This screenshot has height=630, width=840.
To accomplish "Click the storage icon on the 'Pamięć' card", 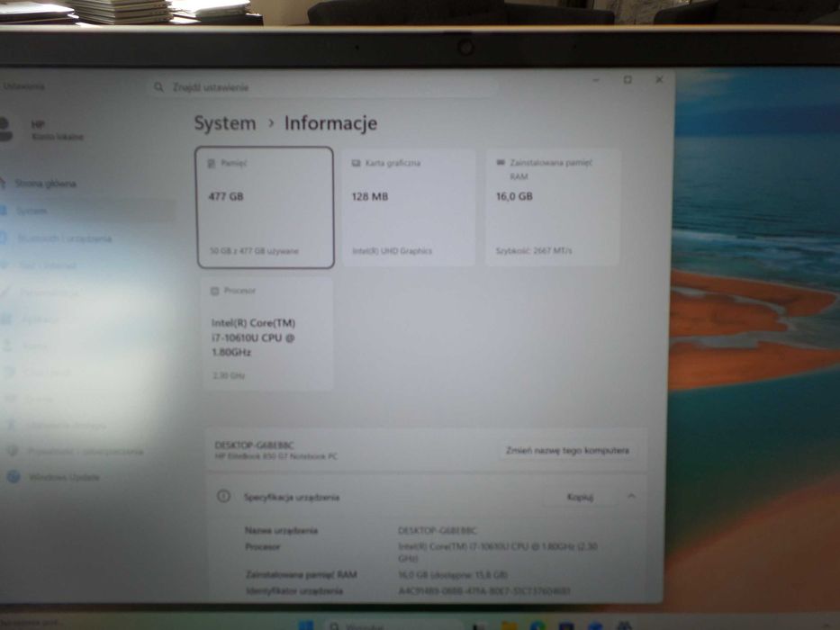I will 212,163.
